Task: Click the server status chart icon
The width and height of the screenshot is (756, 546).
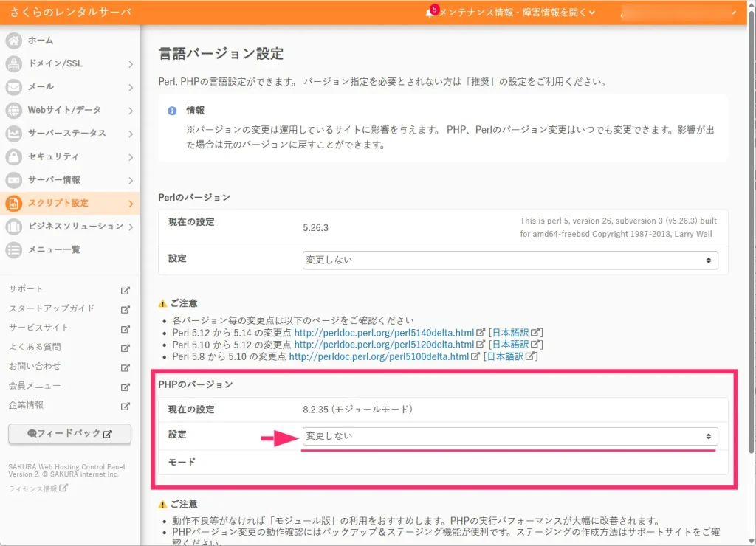Action: pos(13,133)
